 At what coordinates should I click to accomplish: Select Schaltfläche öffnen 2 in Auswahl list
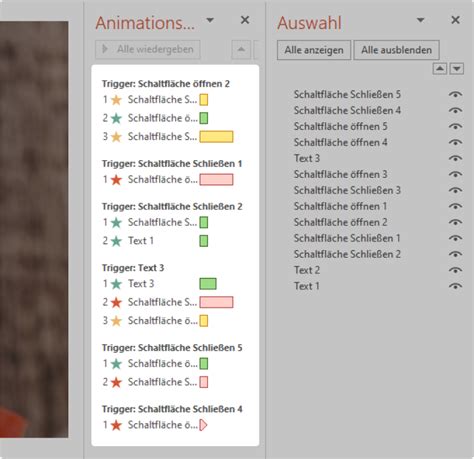340,222
